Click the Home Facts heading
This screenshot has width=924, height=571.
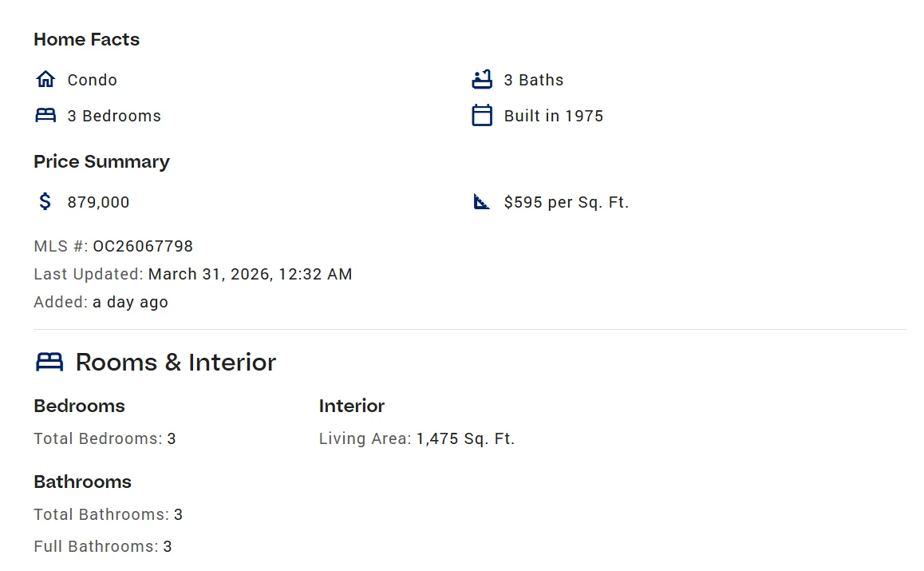(86, 40)
